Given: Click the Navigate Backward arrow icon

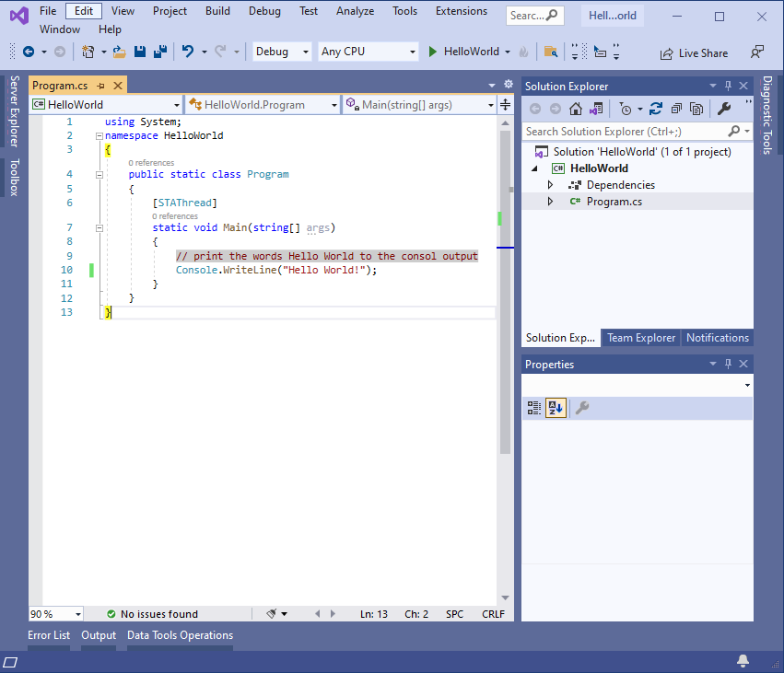Looking at the screenshot, I should pyautogui.click(x=29, y=52).
